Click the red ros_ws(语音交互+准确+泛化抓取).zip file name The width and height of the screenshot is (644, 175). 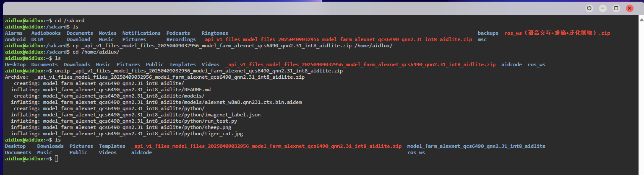(557, 33)
